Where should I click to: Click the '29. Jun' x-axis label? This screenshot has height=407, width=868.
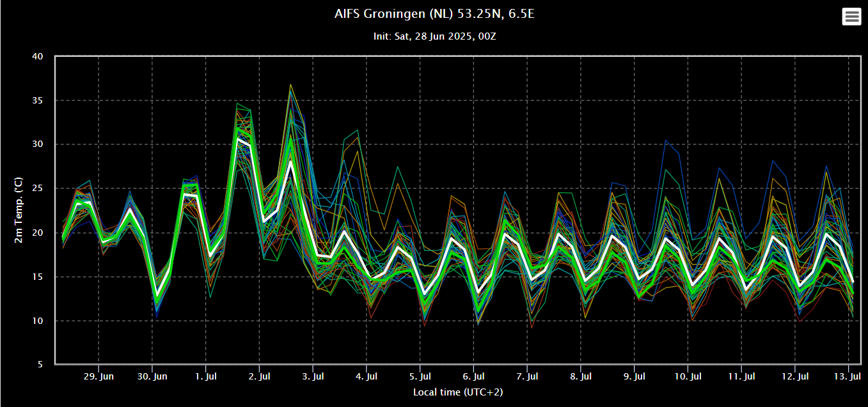(99, 376)
